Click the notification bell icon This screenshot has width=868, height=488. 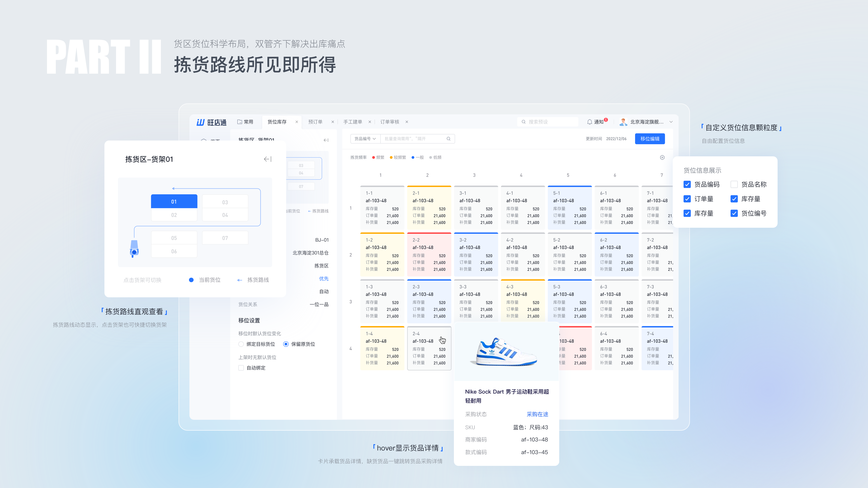tap(589, 122)
